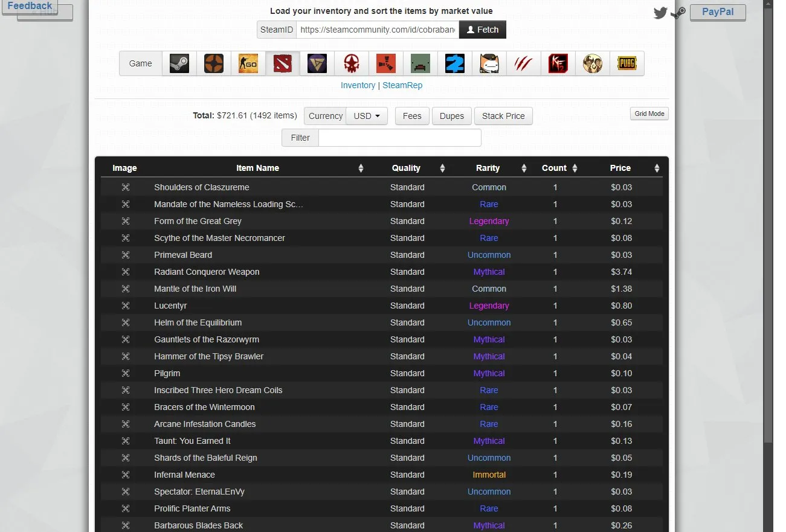Choose the Killing Floor 2 game icon

[558, 63]
